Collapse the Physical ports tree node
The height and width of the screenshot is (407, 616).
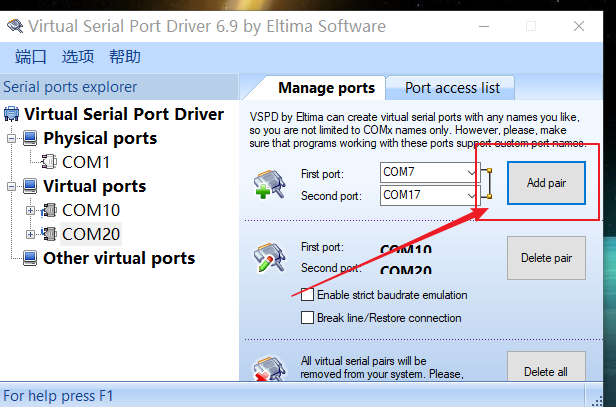tap(11, 138)
